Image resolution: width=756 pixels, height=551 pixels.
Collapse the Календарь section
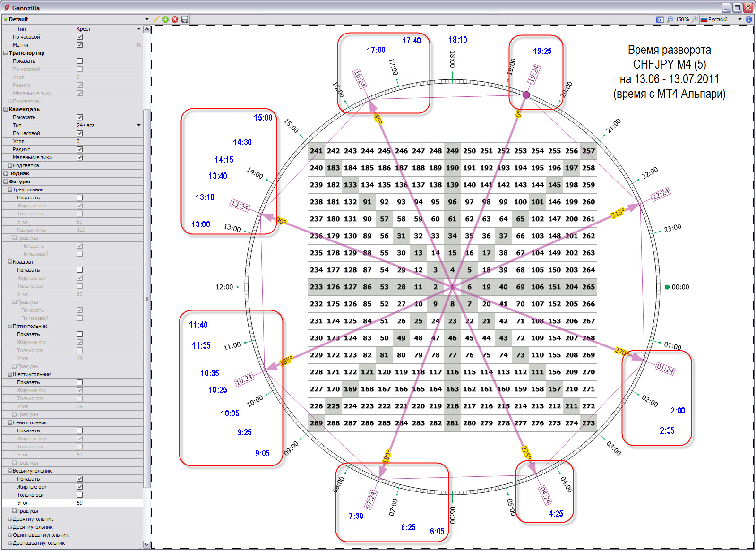(x=6, y=109)
